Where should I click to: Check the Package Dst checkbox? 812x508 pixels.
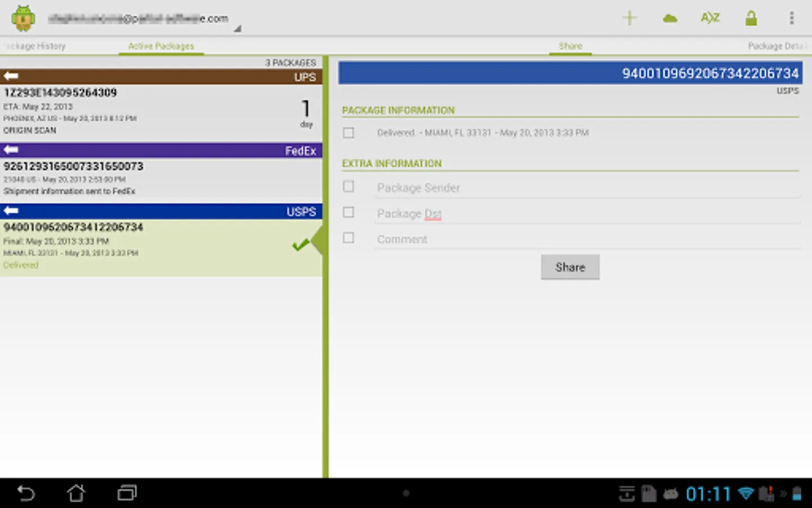point(348,212)
